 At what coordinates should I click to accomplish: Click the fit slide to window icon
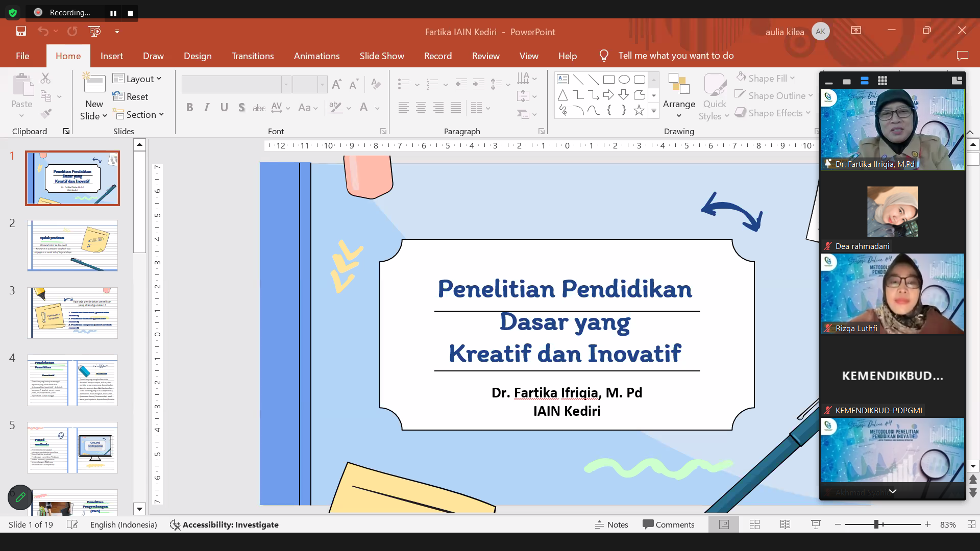click(x=971, y=524)
